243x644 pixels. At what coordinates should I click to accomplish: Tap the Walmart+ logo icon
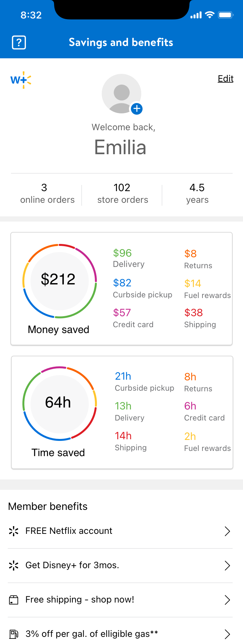click(21, 80)
